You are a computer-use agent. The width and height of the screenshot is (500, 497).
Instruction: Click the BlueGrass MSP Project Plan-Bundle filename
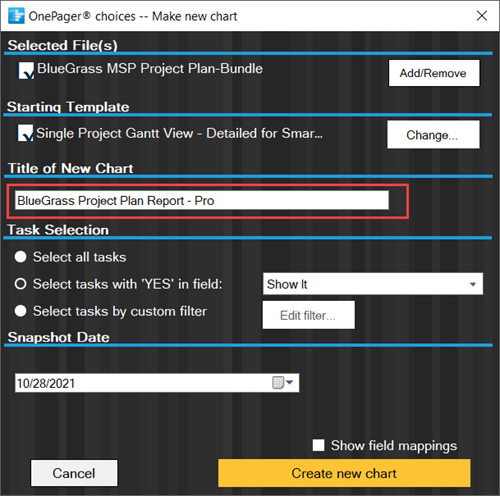coord(150,68)
